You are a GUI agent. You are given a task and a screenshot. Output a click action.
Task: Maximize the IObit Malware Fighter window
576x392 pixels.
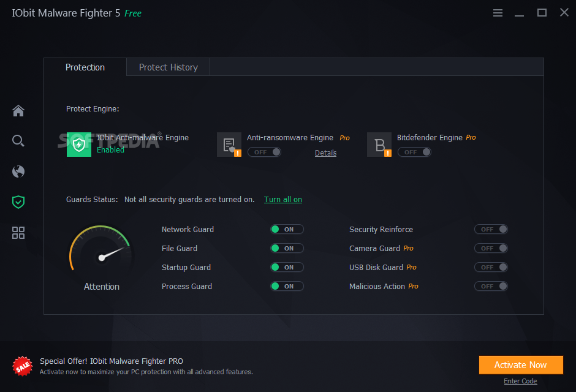tap(542, 13)
